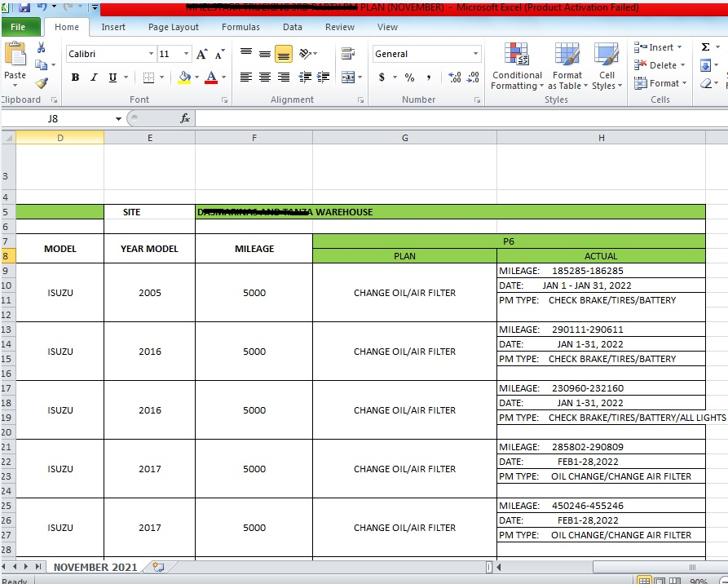Viewport: 728px width, 584px height.
Task: Open font size 11 dropdown
Action: point(186,54)
